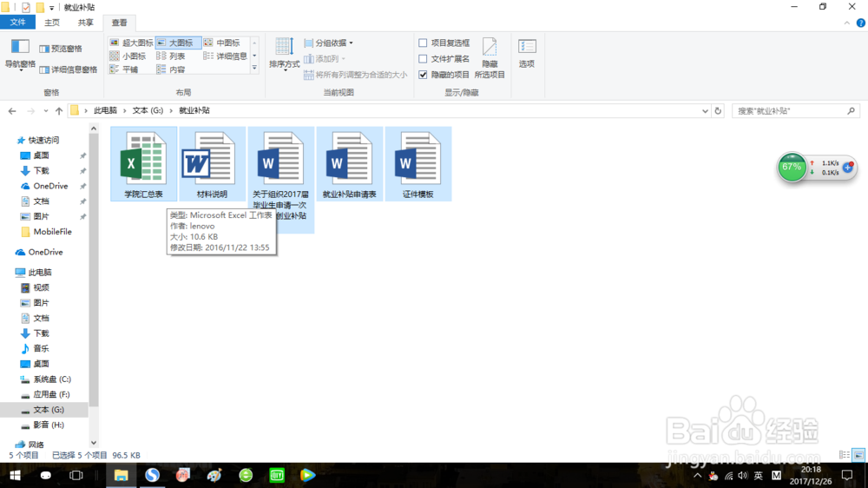Image resolution: width=868 pixels, height=488 pixels.
Task: Select 详细信息 details layout
Action: [226, 56]
